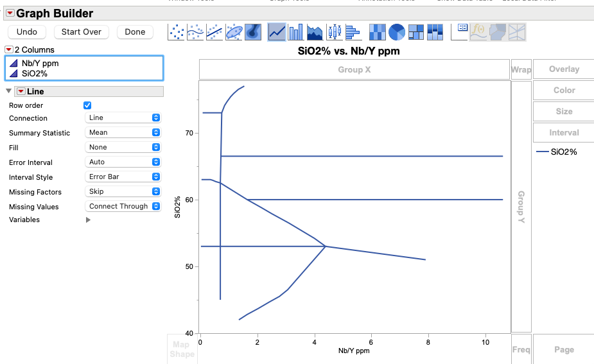Expand the Variables disclosure triangle
The image size is (594, 364).
(x=88, y=220)
